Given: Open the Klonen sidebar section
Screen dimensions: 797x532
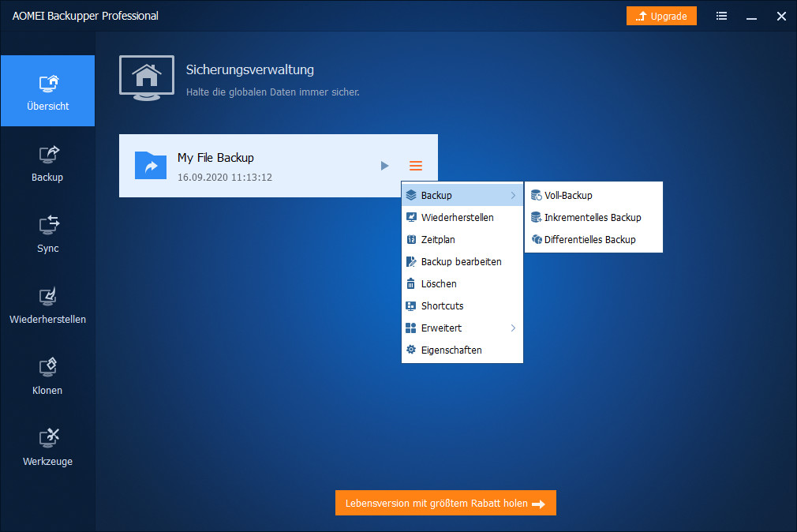Looking at the screenshot, I should click(48, 377).
